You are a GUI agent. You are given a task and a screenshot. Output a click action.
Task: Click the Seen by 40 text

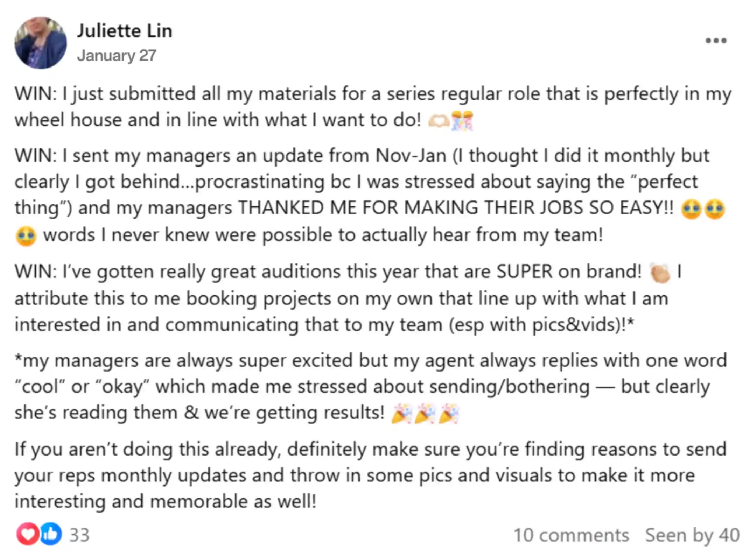(692, 535)
